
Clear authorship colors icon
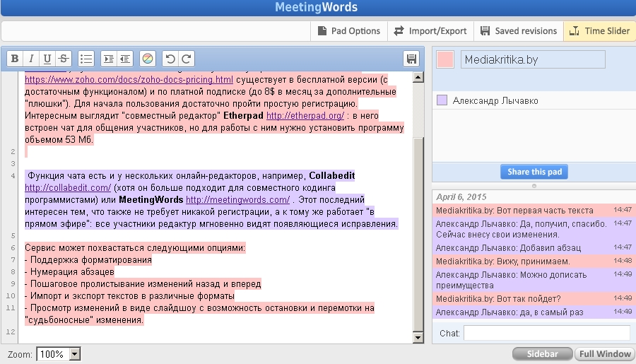148,59
